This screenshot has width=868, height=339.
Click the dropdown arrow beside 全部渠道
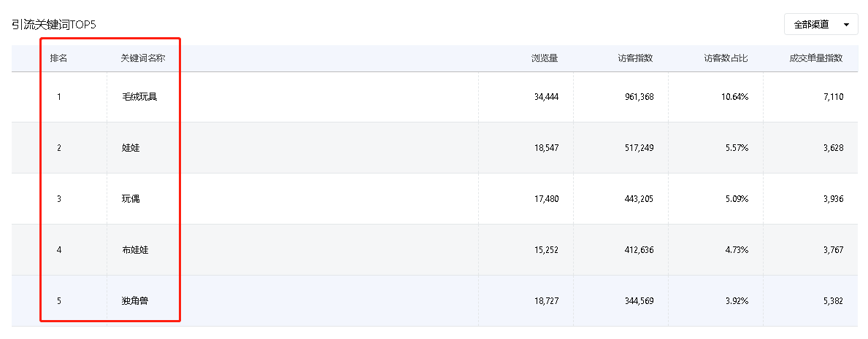(x=846, y=25)
